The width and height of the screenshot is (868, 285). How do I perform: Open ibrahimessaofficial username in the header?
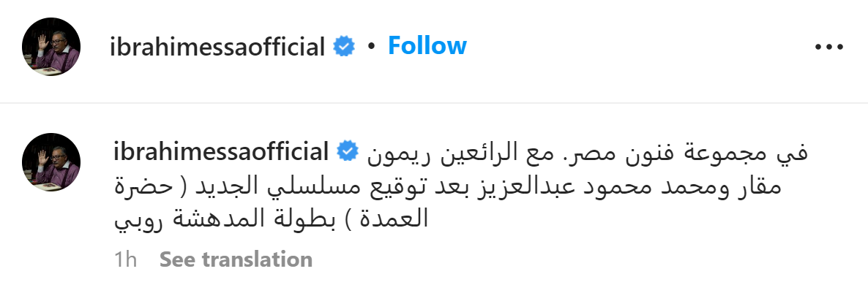click(217, 47)
